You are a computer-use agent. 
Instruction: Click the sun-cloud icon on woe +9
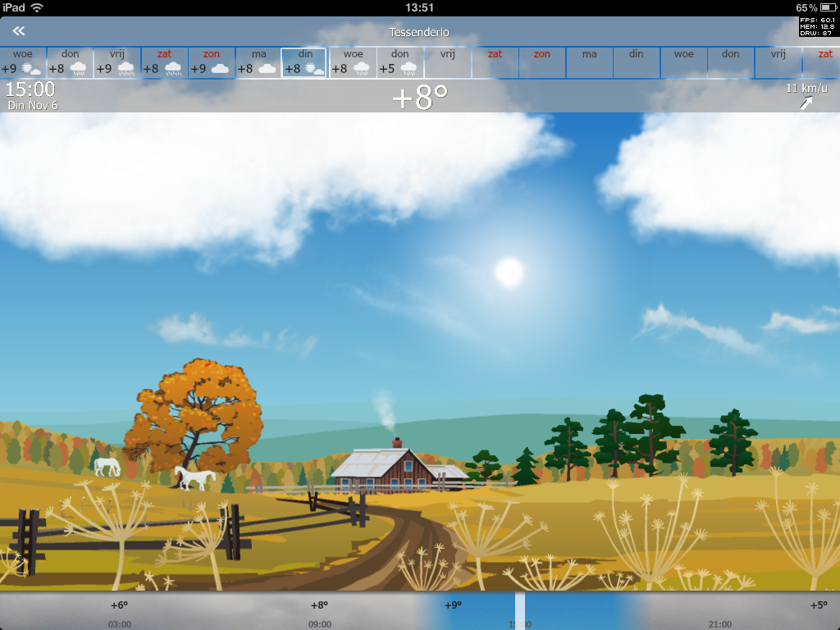tap(31, 69)
